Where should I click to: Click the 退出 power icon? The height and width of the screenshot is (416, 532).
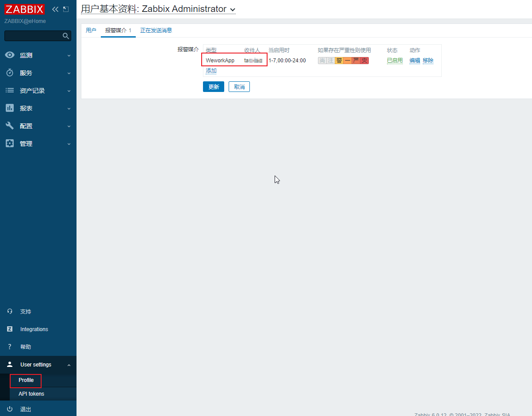click(x=10, y=409)
